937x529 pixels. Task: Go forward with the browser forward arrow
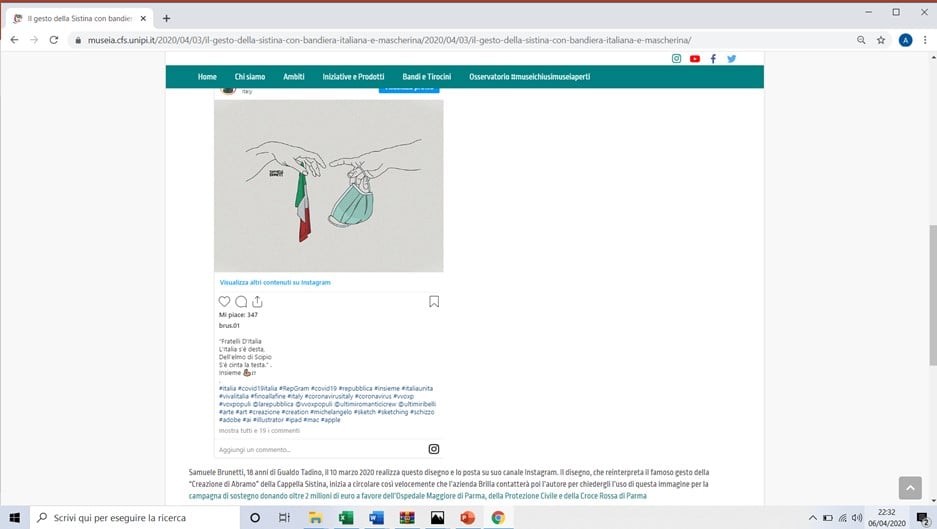pos(34,40)
